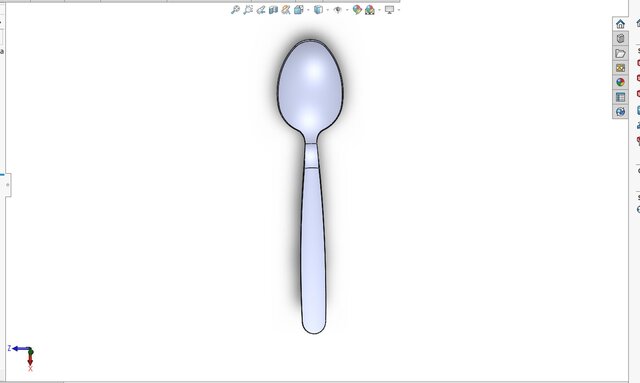Toggle the Hide/Show Items eye icon
The image size is (640, 383).
[x=338, y=10]
